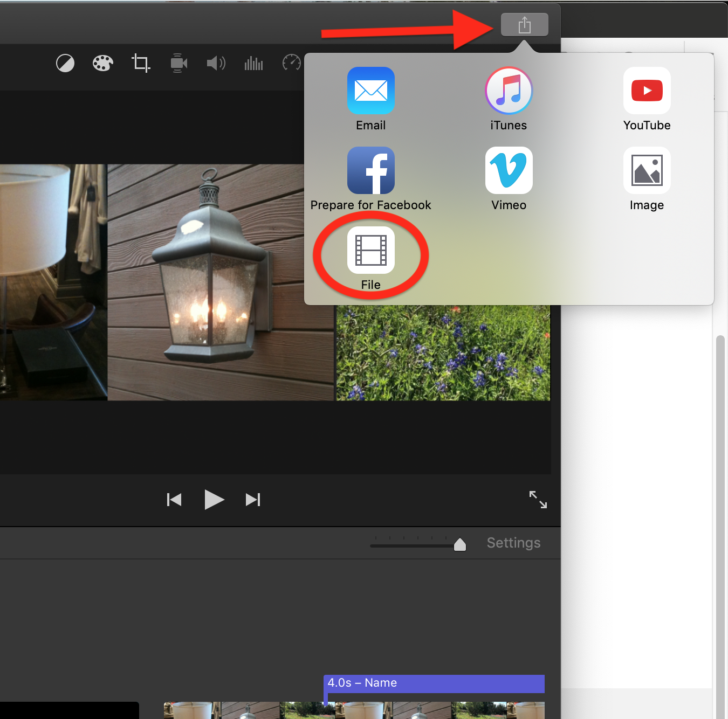The width and height of the screenshot is (728, 719).
Task: Open the stabilization camera tool
Action: (x=178, y=64)
